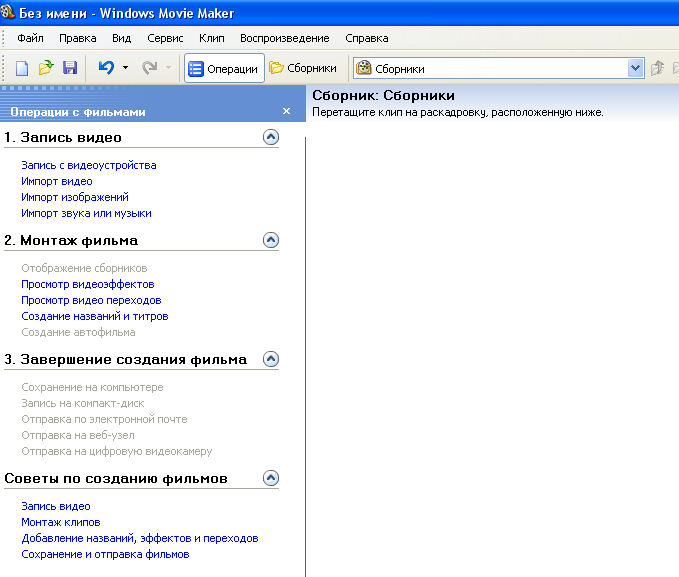Open the Запись видео tip link
This screenshot has width=679, height=577.
(x=56, y=506)
